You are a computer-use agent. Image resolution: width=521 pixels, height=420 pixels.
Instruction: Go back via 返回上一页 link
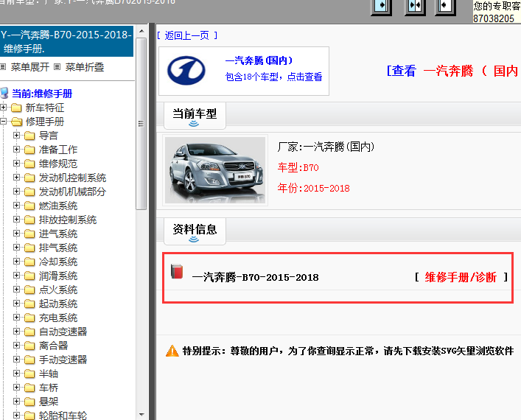(x=187, y=35)
